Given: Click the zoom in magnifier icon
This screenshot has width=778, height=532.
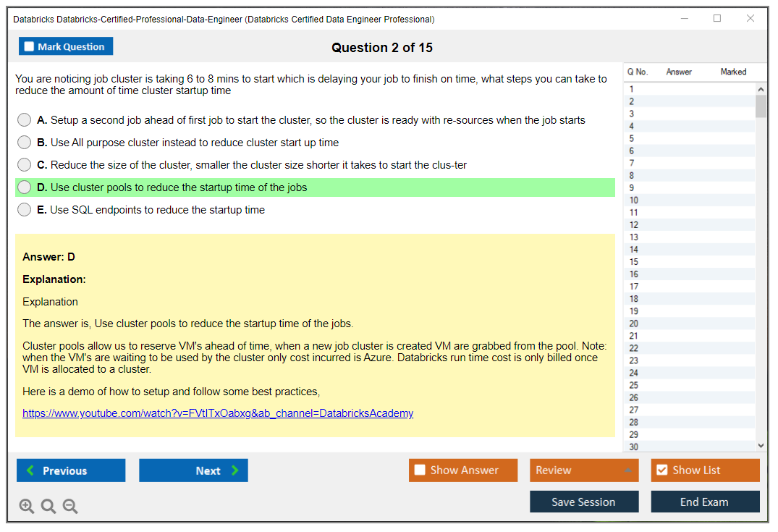Looking at the screenshot, I should pos(27,506).
